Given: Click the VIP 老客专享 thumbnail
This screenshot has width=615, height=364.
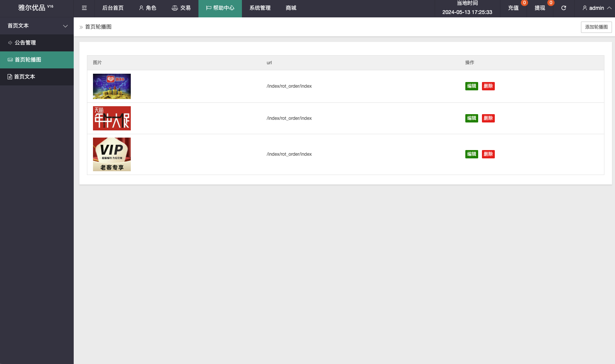Looking at the screenshot, I should click(112, 154).
